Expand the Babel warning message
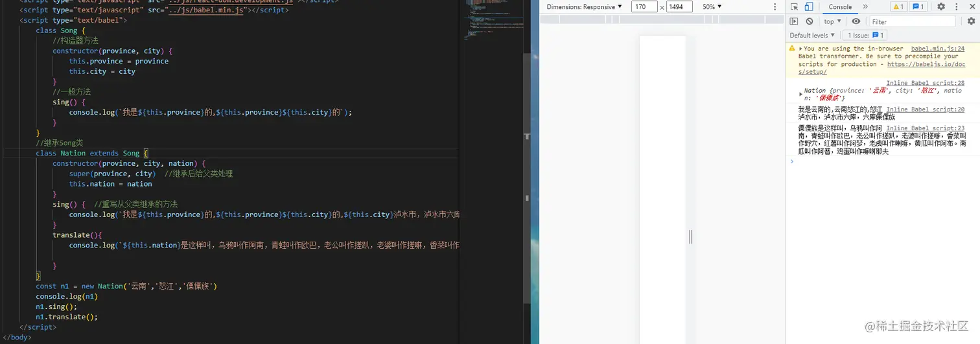This screenshot has height=344, width=980. pos(801,49)
